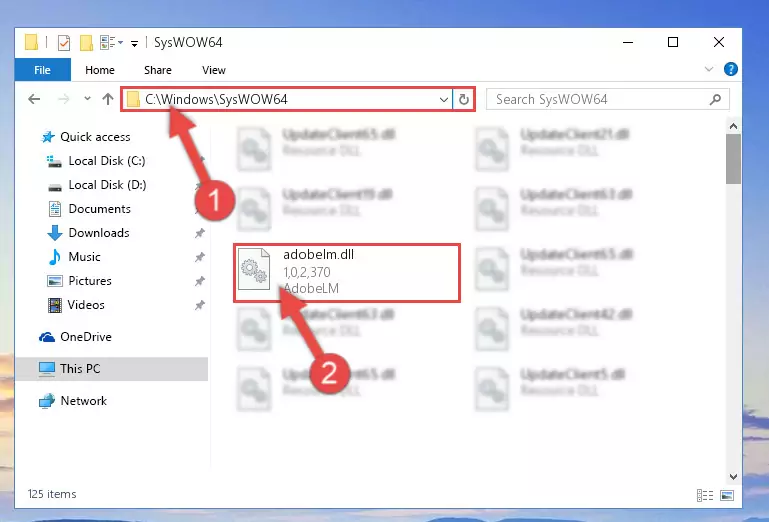The width and height of the screenshot is (769, 522).
Task: Click the scrollbar up arrow
Action: (x=733, y=127)
